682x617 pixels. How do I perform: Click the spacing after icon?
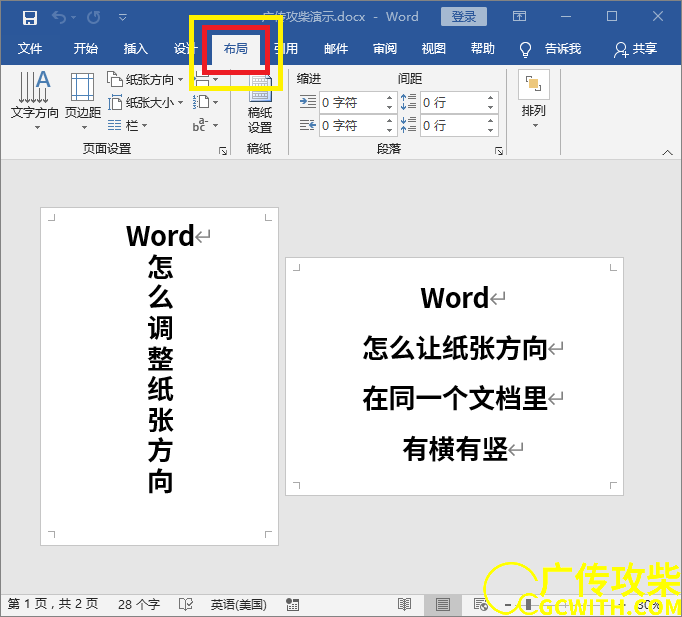(408, 125)
